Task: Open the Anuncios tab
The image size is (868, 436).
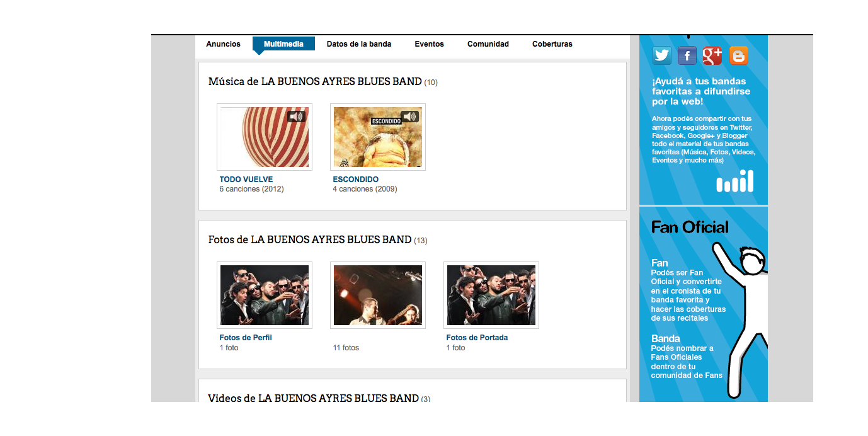Action: 224,44
